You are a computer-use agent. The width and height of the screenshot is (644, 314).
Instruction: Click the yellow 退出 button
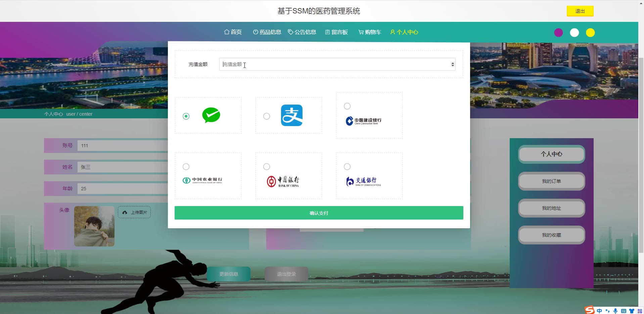pyautogui.click(x=580, y=11)
